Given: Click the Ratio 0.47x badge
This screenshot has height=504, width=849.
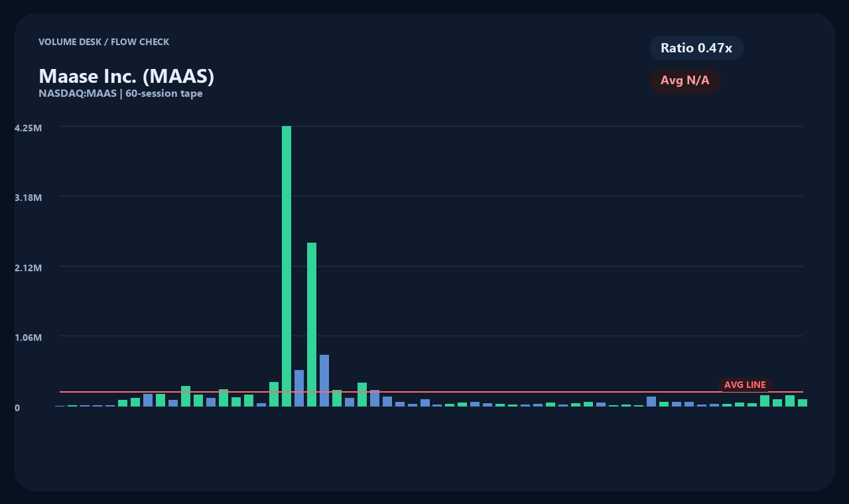Looking at the screenshot, I should tap(696, 48).
